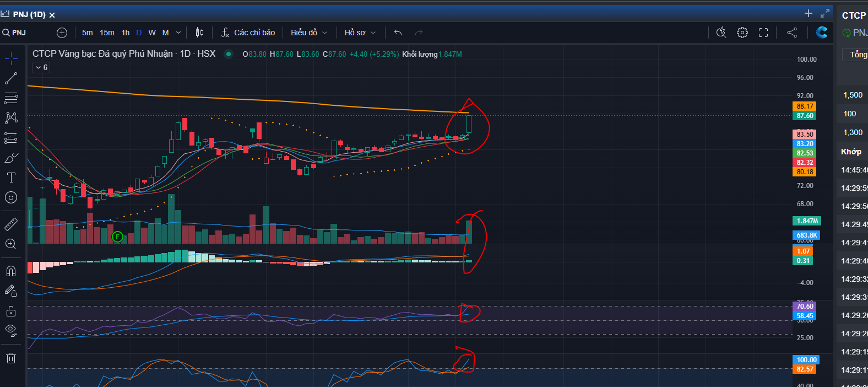
Task: Click the blue 83.20 price label
Action: [x=805, y=144]
